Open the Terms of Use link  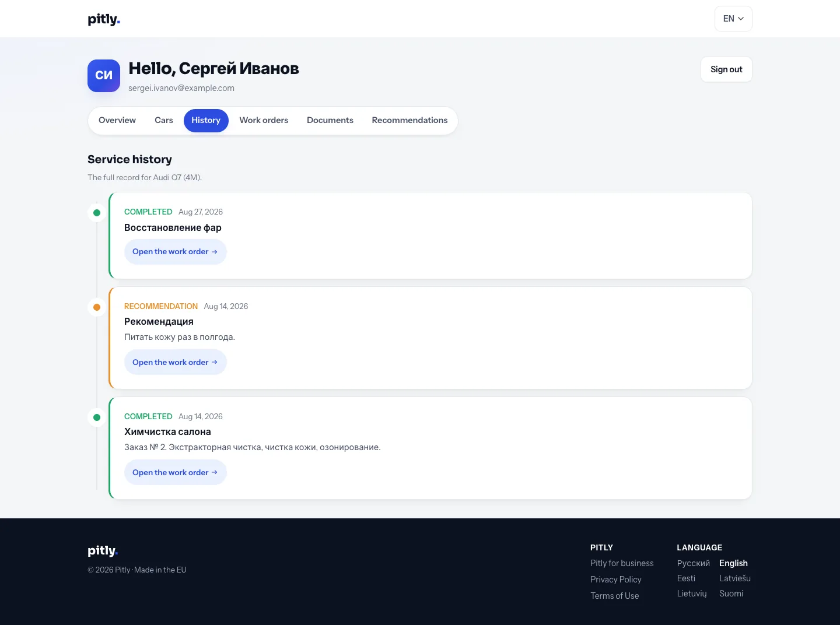[x=614, y=596]
